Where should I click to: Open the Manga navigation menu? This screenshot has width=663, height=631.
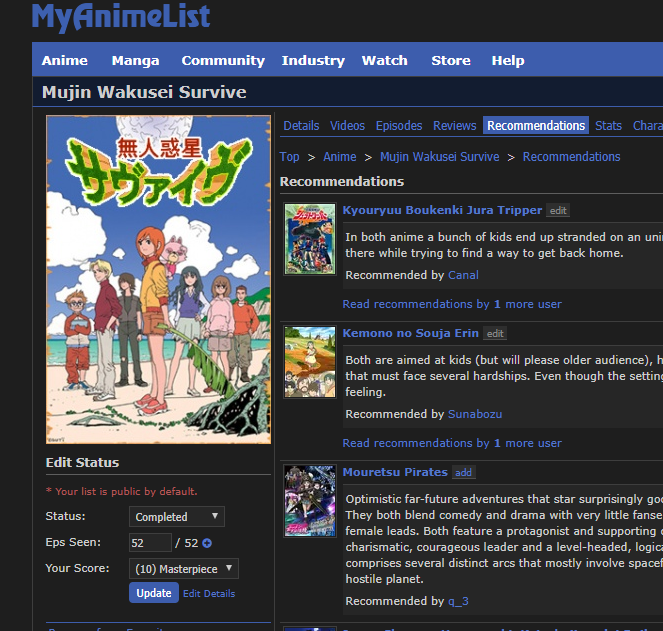(x=135, y=60)
